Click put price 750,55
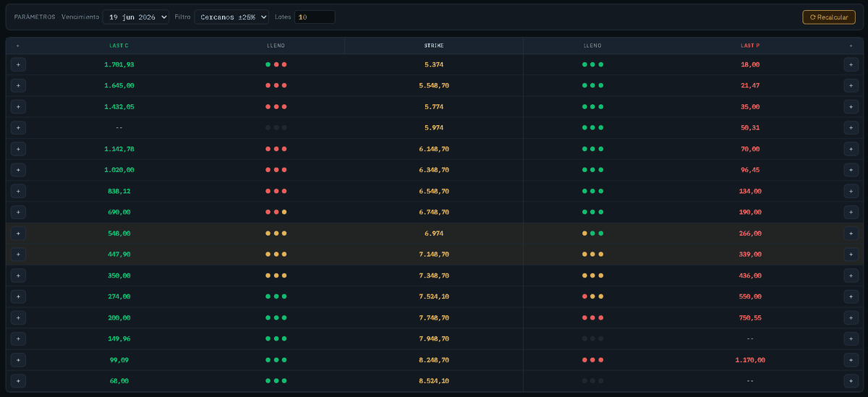Image resolution: width=868 pixels, height=397 pixels. pyautogui.click(x=750, y=317)
